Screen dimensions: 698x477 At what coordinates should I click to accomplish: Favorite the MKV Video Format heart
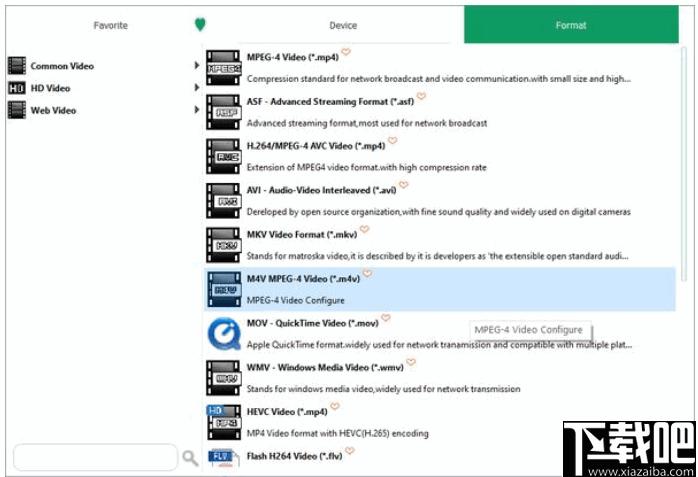click(364, 229)
